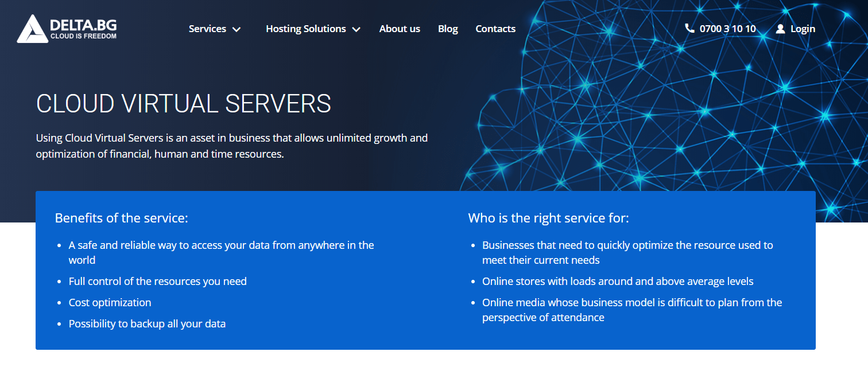Click the DELTA.BG Cloud is Freedom wordmark

point(83,29)
